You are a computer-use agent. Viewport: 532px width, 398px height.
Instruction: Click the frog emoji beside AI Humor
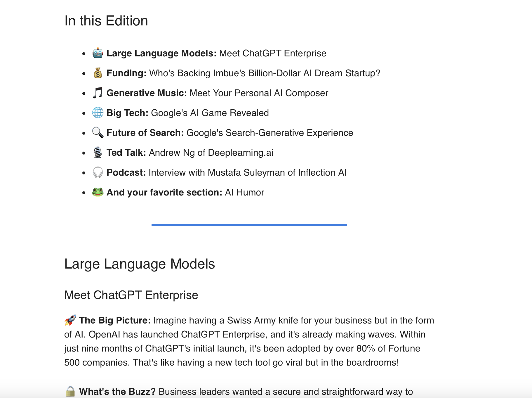(x=98, y=192)
